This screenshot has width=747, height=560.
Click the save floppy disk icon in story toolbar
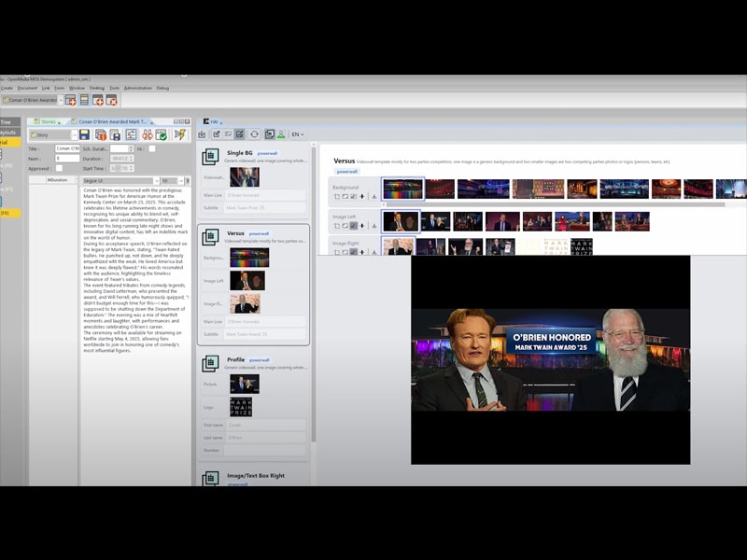[x=84, y=134]
